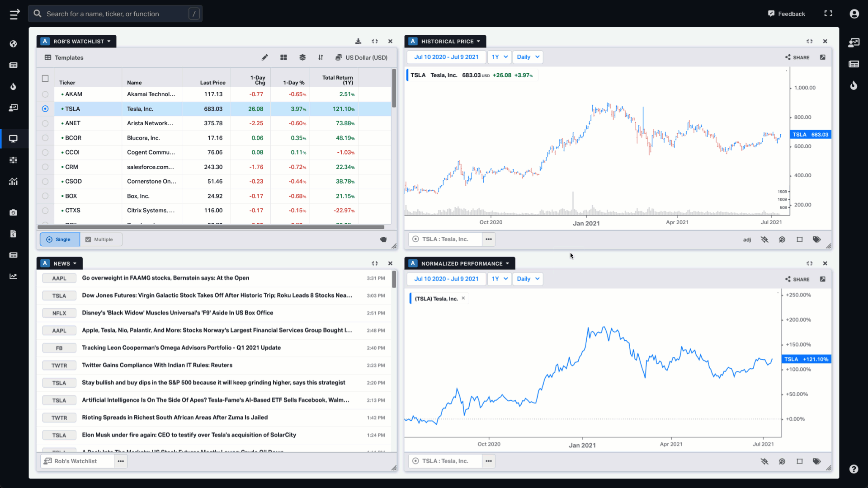Open news headline about Twitter Indian IT Rules
The image size is (868, 488).
(157, 365)
